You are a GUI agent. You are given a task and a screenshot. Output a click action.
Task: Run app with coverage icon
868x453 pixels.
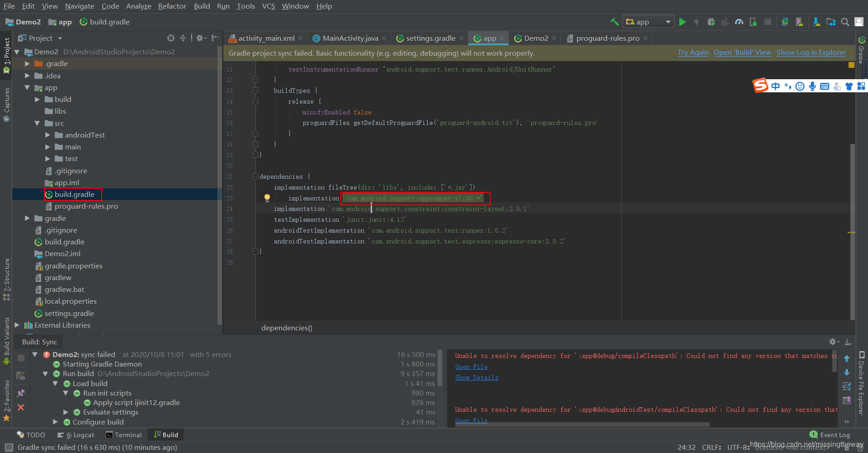coord(725,22)
